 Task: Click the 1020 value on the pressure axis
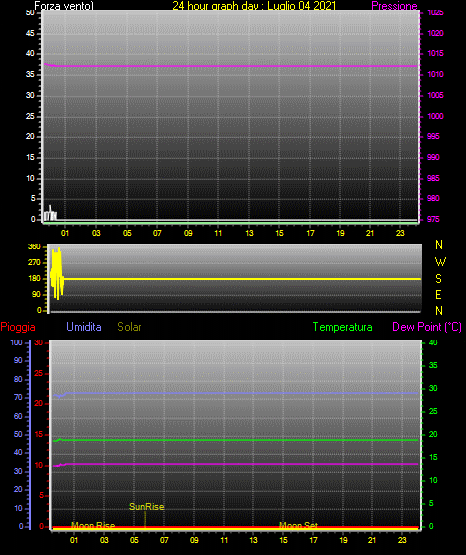(x=436, y=33)
